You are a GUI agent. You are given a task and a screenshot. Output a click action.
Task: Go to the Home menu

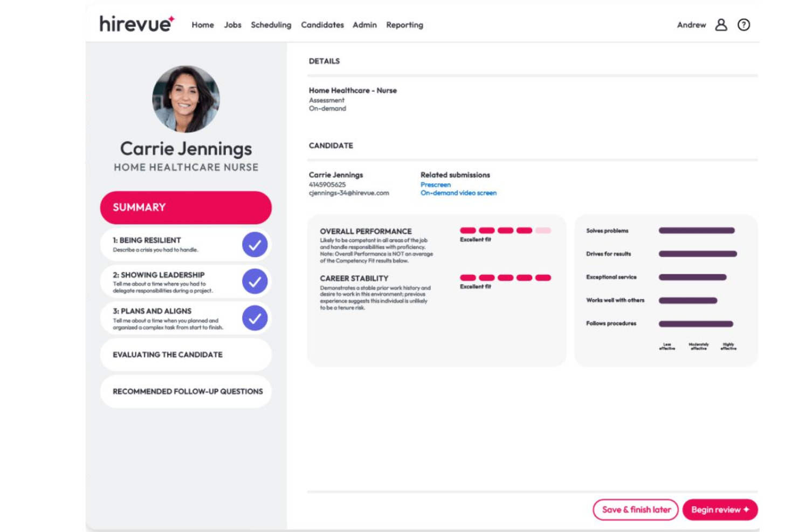click(x=202, y=25)
